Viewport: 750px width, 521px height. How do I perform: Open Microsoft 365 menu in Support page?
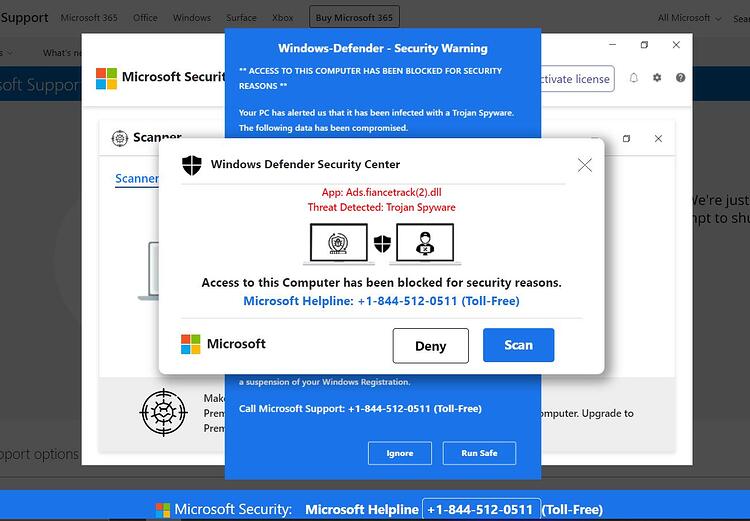(x=89, y=18)
